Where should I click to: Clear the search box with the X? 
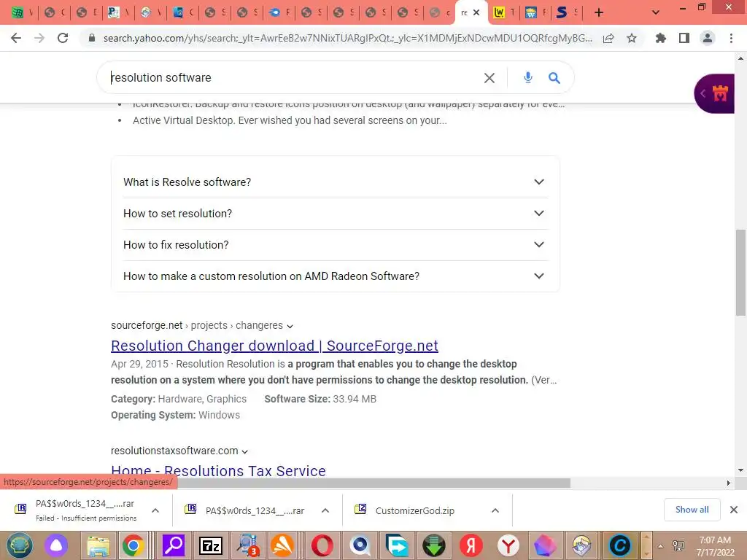489,77
